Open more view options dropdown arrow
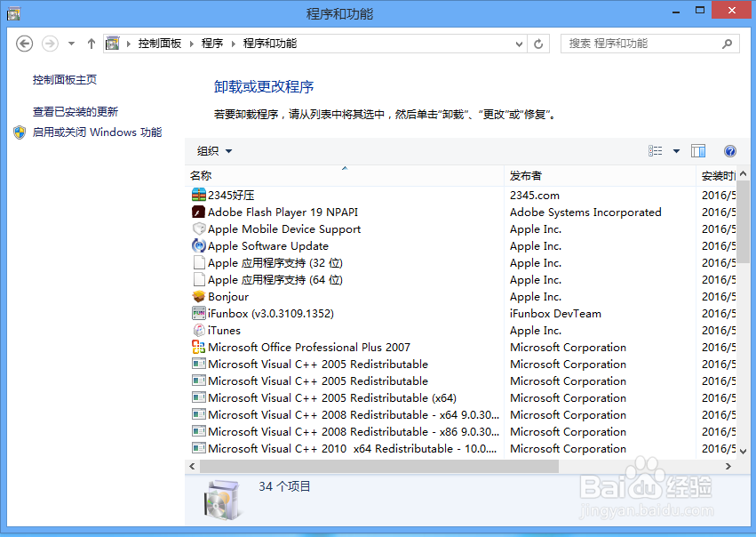Viewport: 756px width, 537px height. [x=676, y=151]
